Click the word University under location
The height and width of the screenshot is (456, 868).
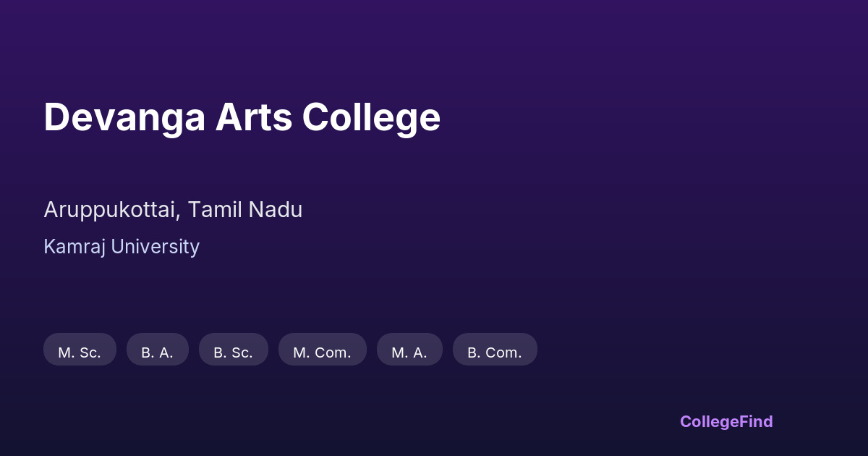155,247
